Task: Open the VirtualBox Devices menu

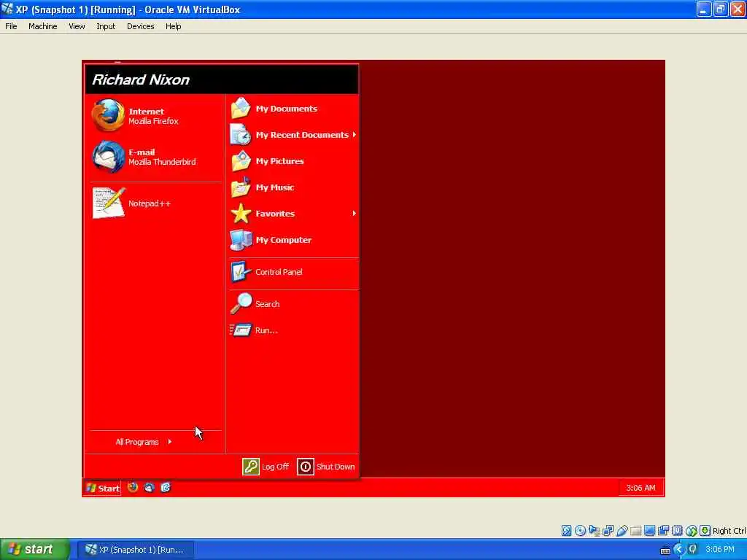Action: point(141,26)
